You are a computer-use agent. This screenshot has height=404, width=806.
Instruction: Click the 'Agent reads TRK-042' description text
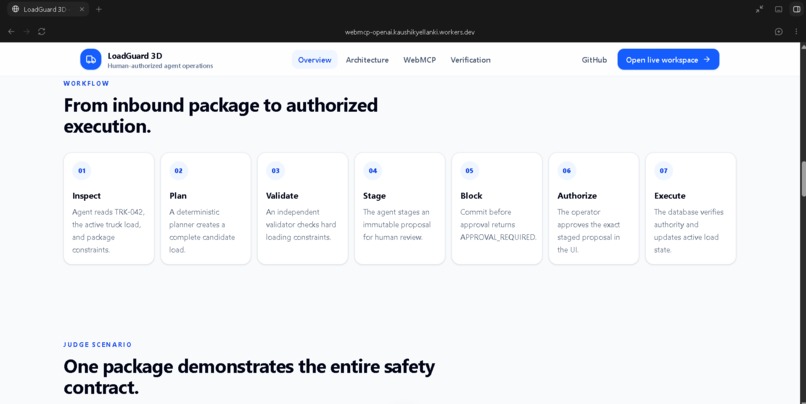coord(108,231)
